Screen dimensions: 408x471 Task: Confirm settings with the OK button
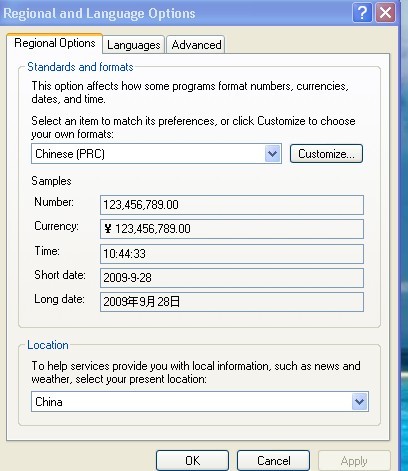coord(192,461)
